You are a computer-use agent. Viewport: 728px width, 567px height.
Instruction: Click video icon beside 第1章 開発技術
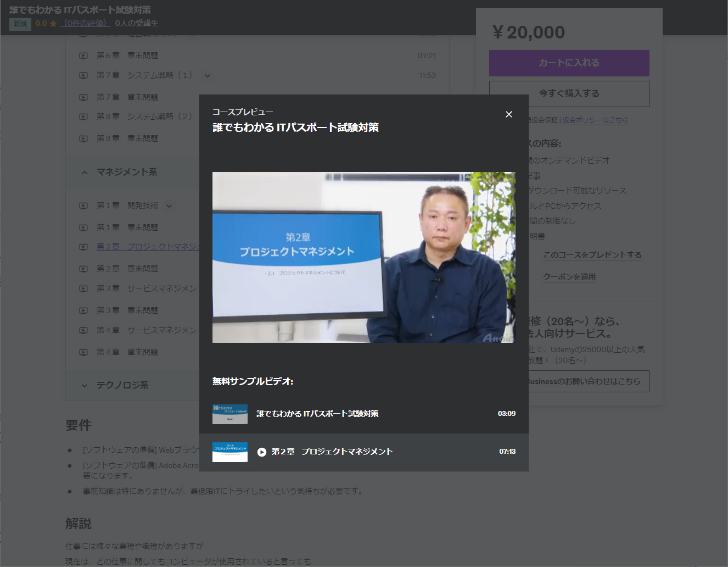click(x=83, y=205)
